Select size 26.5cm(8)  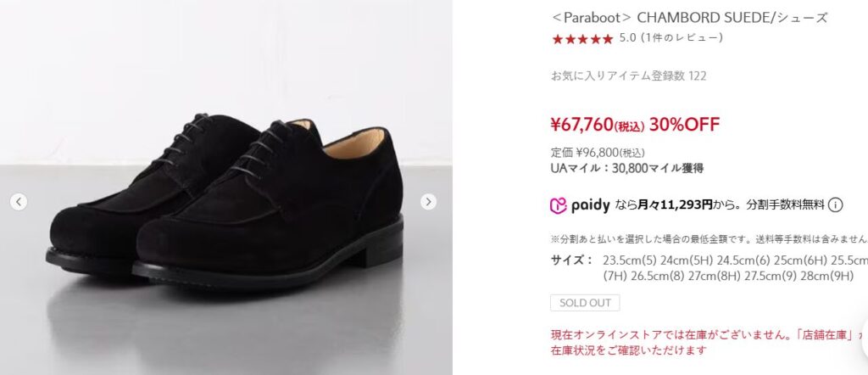(x=655, y=276)
